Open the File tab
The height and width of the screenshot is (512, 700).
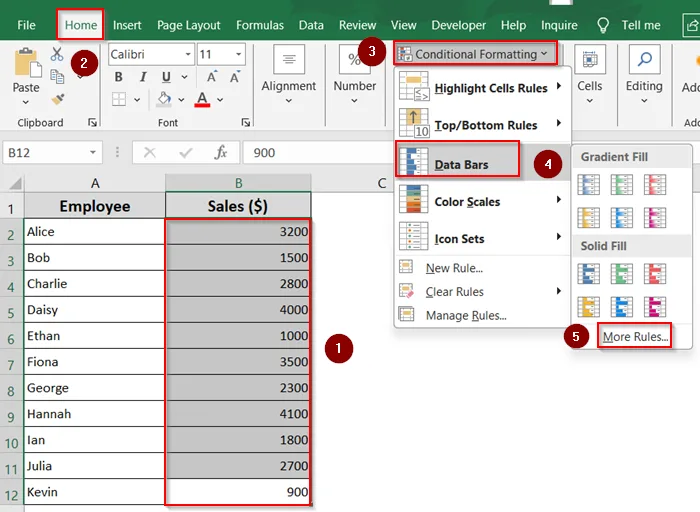26,25
